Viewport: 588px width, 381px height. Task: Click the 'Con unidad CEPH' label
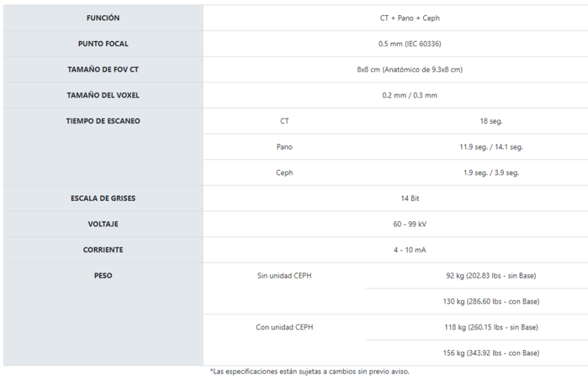coord(284,327)
